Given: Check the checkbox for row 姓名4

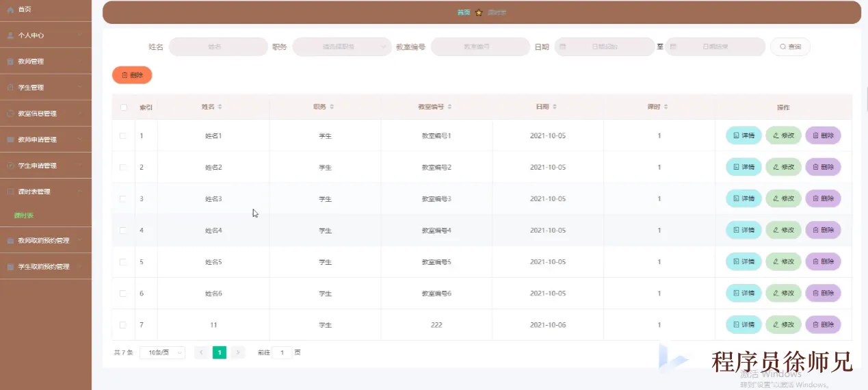Looking at the screenshot, I should (x=123, y=230).
